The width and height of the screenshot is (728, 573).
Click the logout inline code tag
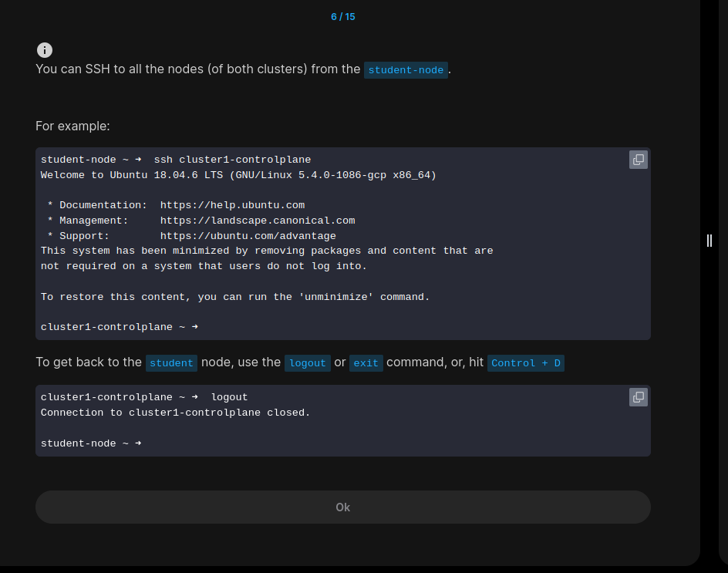click(x=308, y=363)
